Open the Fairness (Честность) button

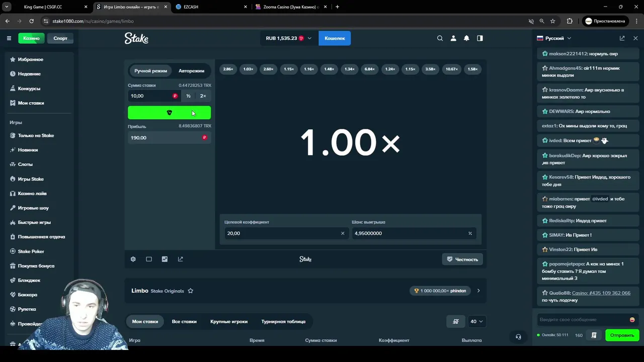[x=462, y=259]
